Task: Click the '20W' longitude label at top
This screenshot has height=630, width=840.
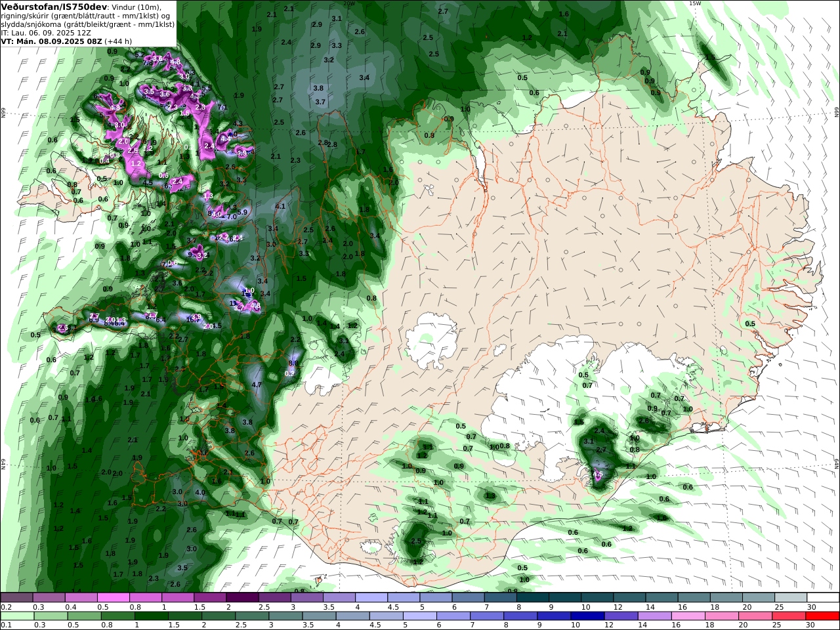Action: (349, 3)
